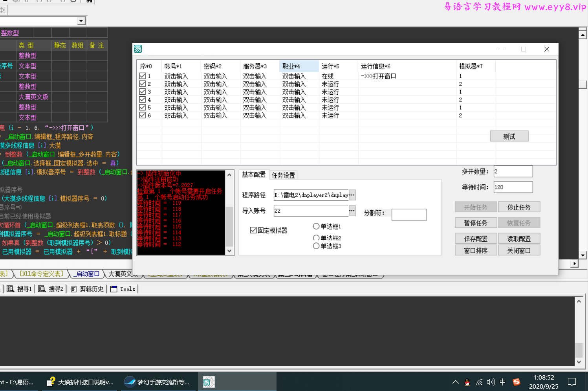Click the 多开数量 input field
The width and height of the screenshot is (588, 391).
tap(513, 171)
